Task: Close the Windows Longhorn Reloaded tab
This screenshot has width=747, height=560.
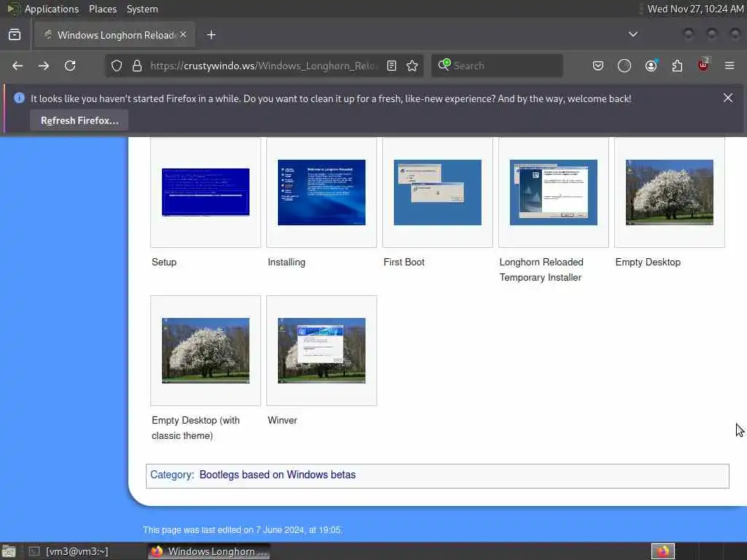Action: [x=183, y=34]
